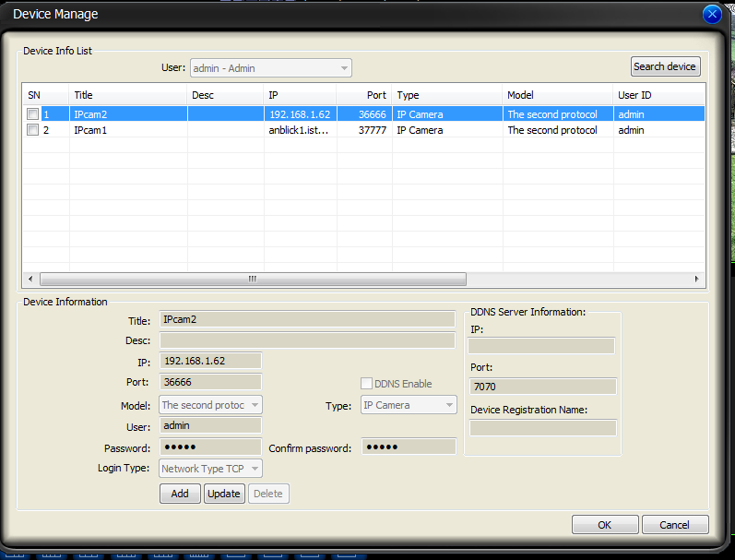Image resolution: width=735 pixels, height=560 pixels.
Task: Sort by Port column header
Action: 364,95
